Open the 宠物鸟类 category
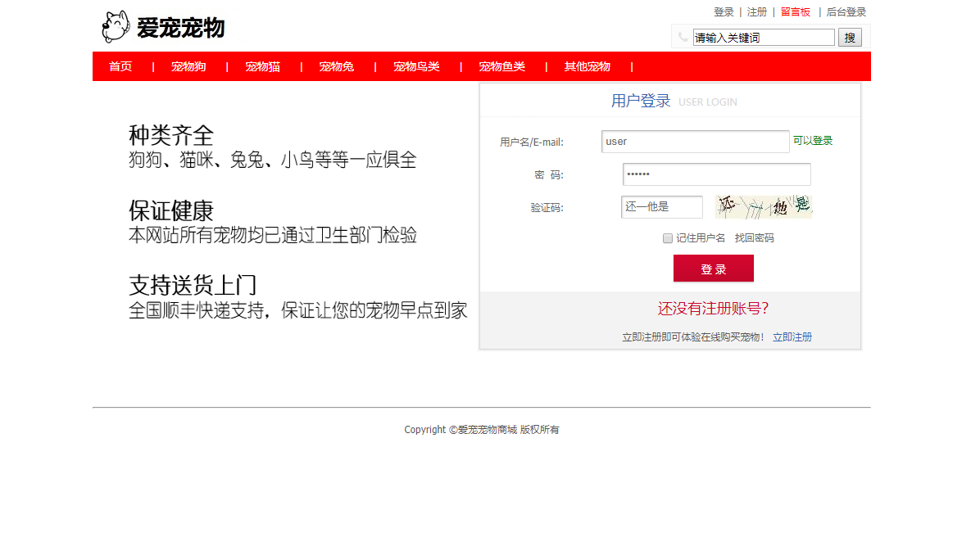980x542 pixels. [415, 66]
